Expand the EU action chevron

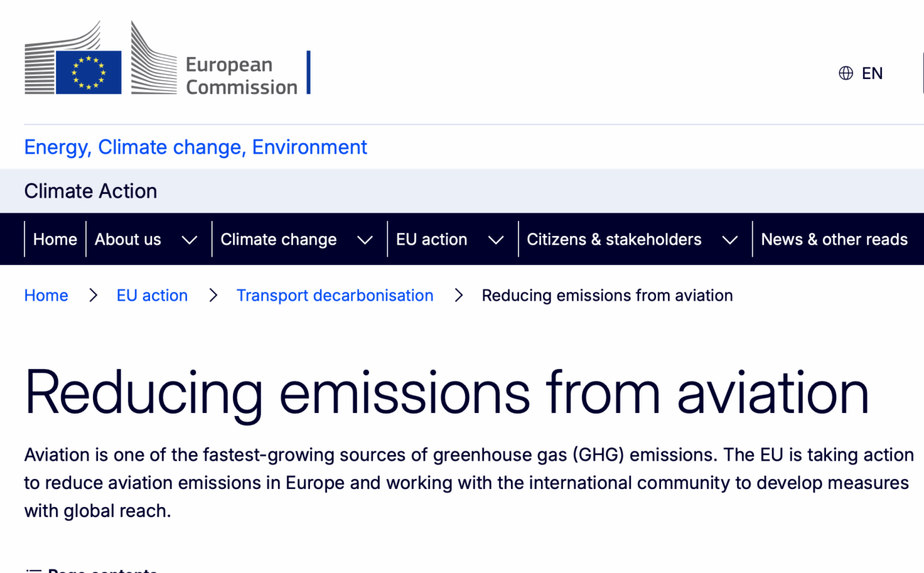click(496, 240)
